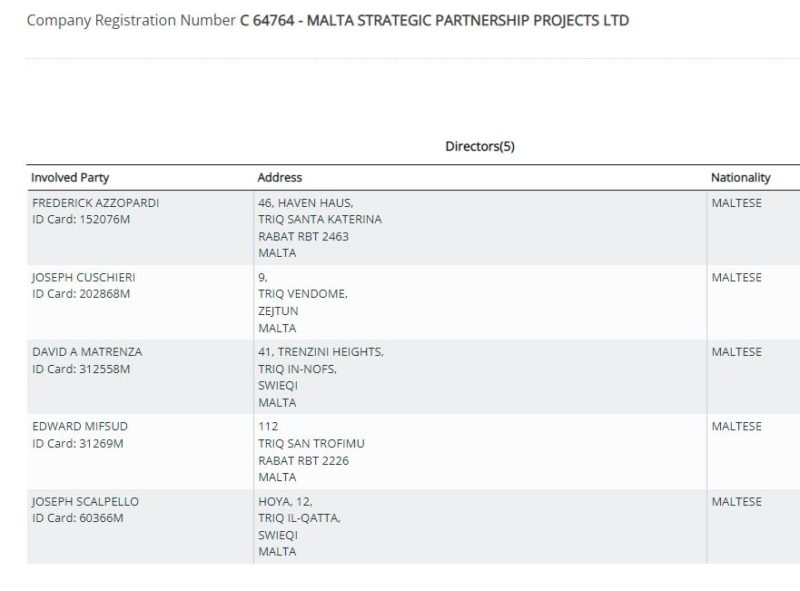The image size is (800, 591).
Task: Click the Address column header
Action: coord(279,177)
